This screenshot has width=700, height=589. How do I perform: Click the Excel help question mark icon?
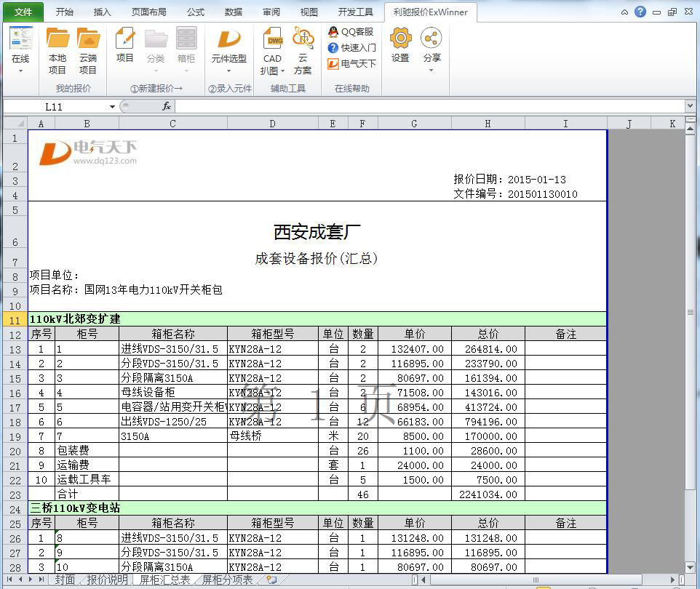640,12
